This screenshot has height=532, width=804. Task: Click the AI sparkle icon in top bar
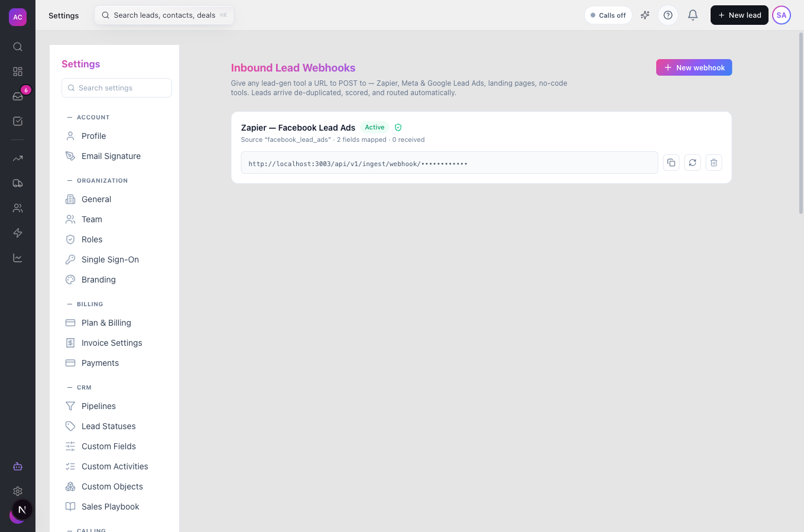click(x=645, y=15)
